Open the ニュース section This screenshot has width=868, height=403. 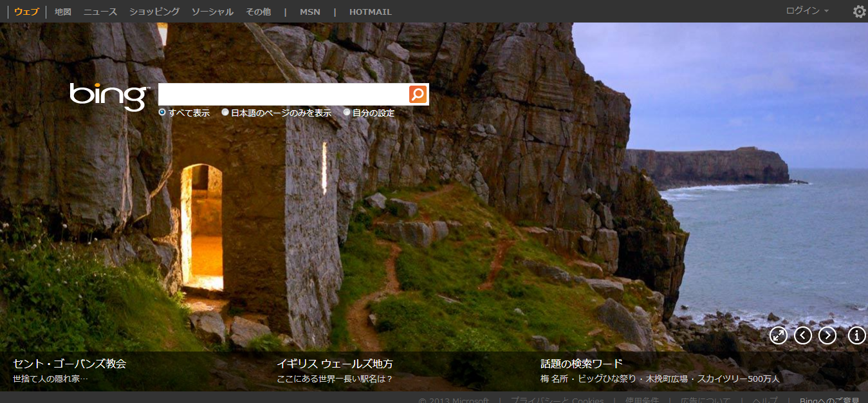tap(100, 12)
